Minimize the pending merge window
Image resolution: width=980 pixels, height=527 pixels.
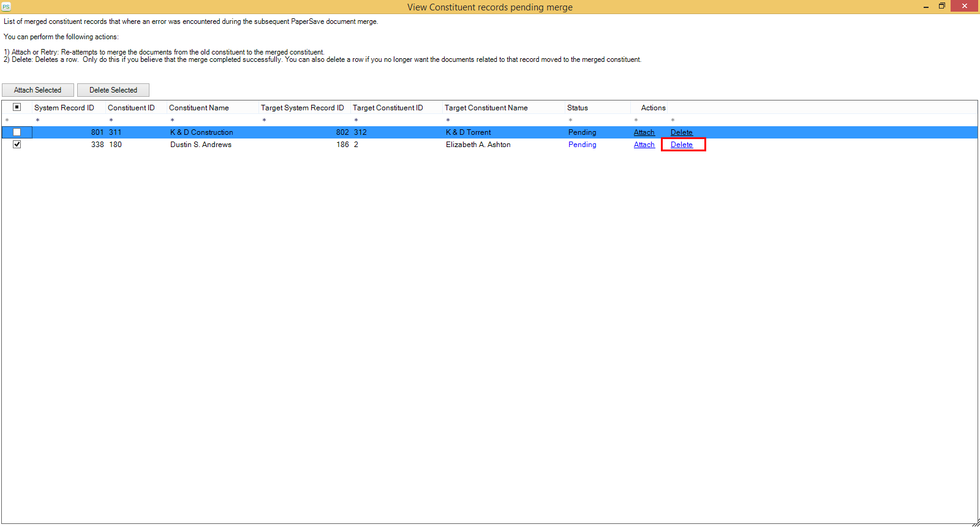coord(925,7)
